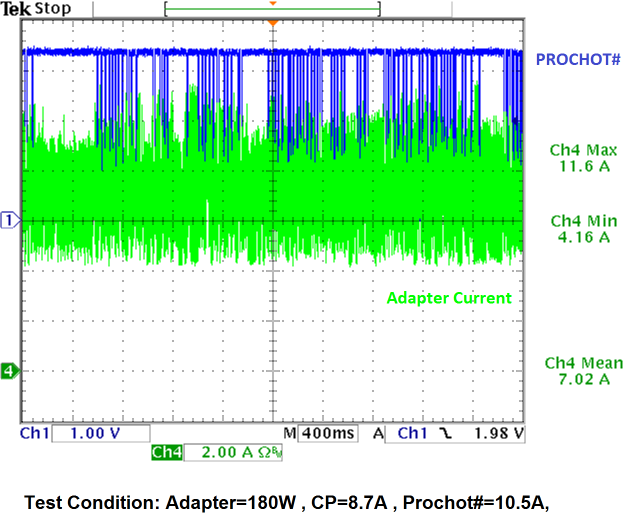The image size is (641, 517).
Task: Click the Stop acquisition status label
Action: pyautogui.click(x=53, y=8)
